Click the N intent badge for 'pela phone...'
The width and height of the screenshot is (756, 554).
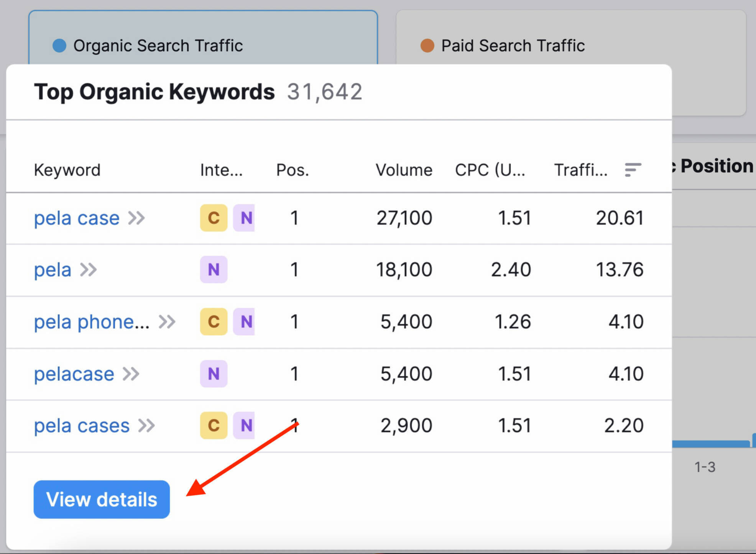[244, 322]
